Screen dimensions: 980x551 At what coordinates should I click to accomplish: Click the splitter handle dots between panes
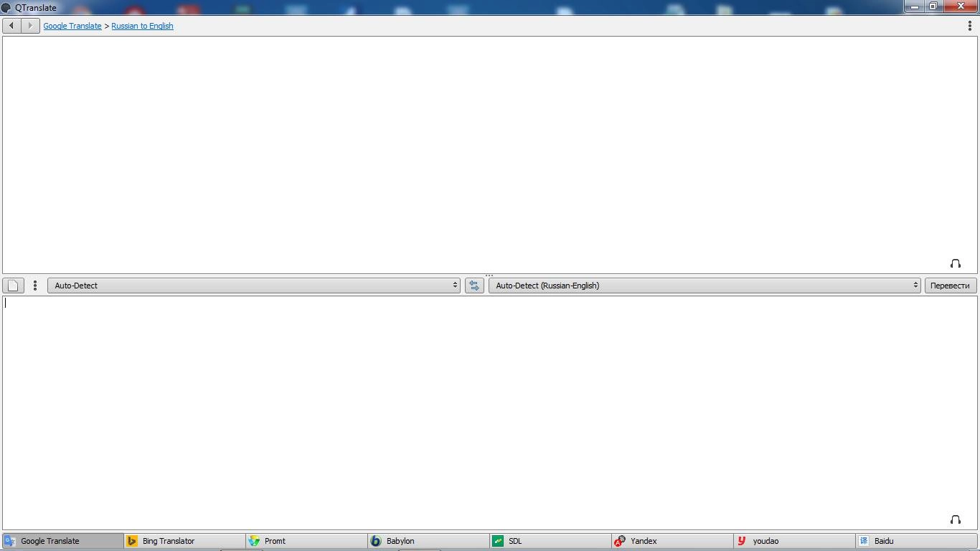click(x=489, y=275)
